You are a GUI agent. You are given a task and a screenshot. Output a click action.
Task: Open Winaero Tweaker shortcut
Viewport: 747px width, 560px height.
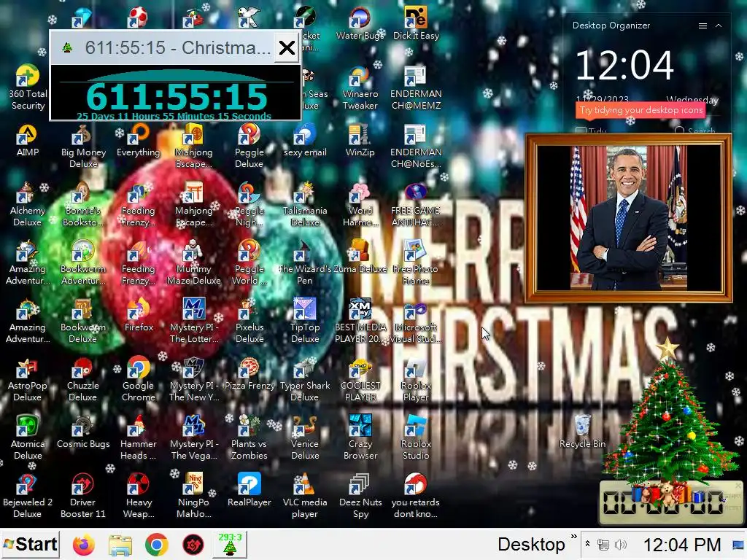(x=360, y=87)
